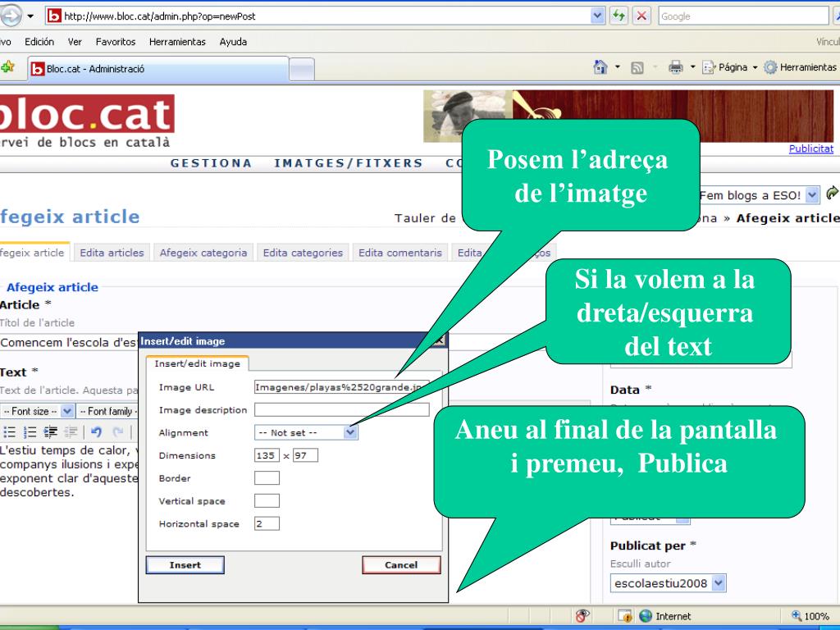Screen dimensions: 840x630
Task: Open the Ver menu
Action: click(75, 42)
